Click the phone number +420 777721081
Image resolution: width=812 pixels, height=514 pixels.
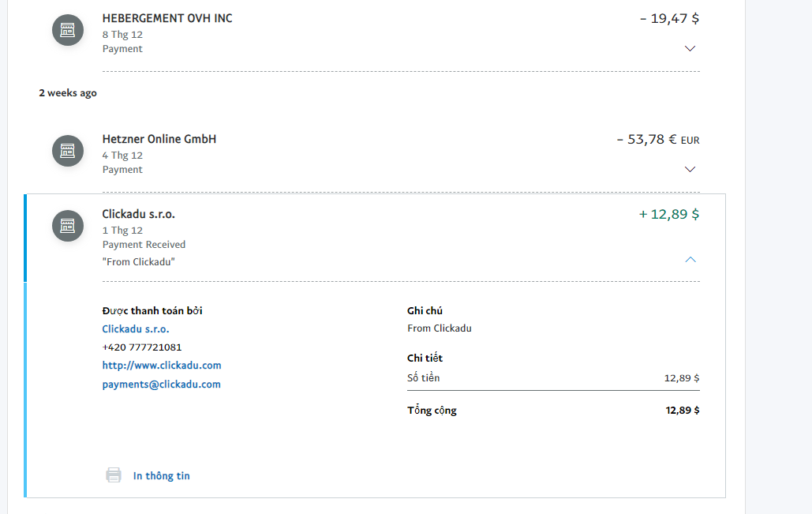142,347
